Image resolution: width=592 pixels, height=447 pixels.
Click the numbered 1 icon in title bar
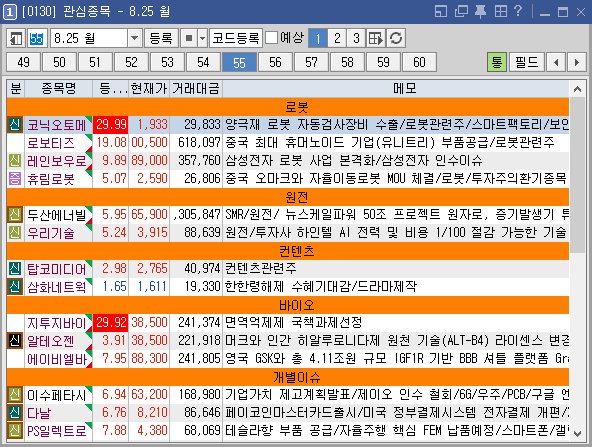[x=10, y=12]
